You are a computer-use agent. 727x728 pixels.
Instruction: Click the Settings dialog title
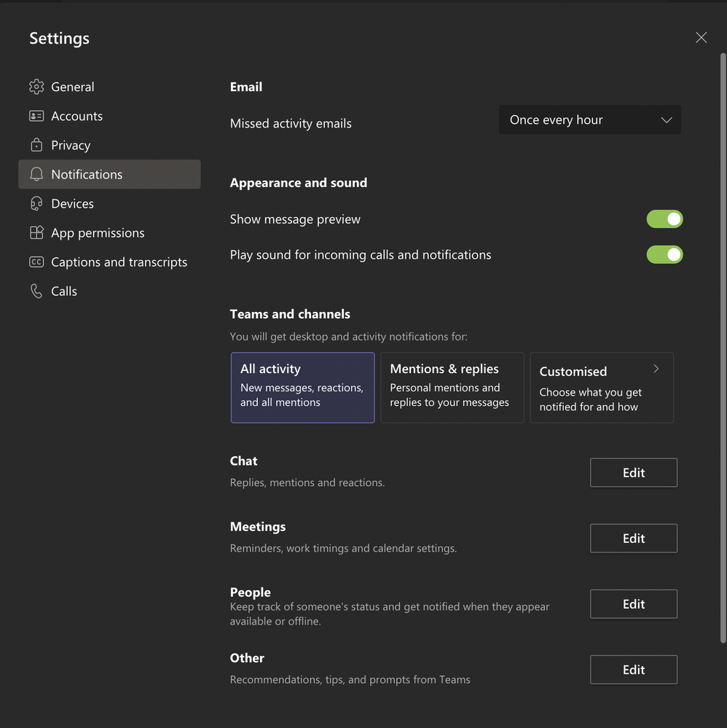pyautogui.click(x=60, y=38)
